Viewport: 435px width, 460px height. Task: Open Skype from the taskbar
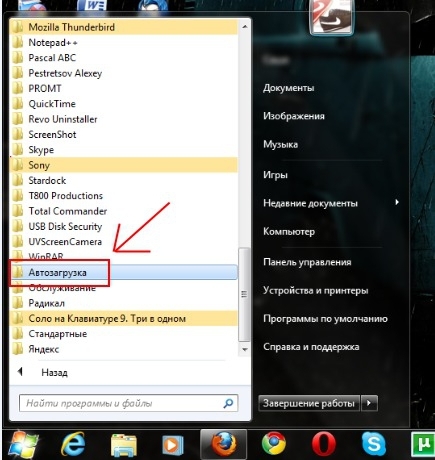[373, 444]
